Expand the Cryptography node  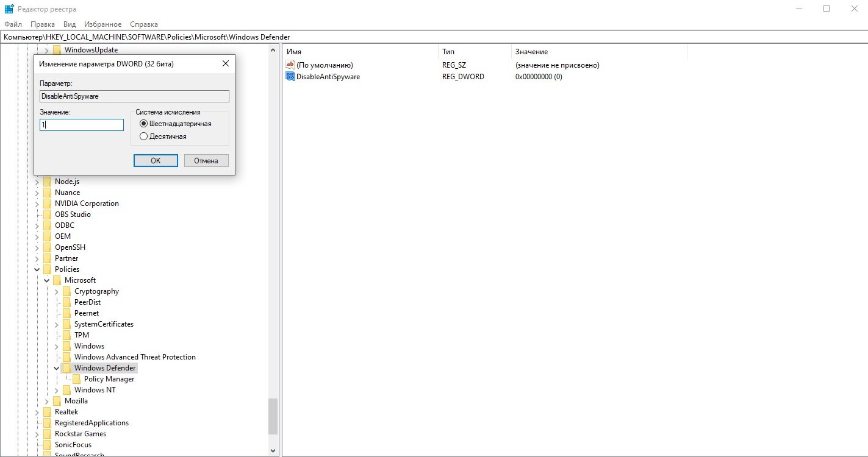(x=57, y=291)
